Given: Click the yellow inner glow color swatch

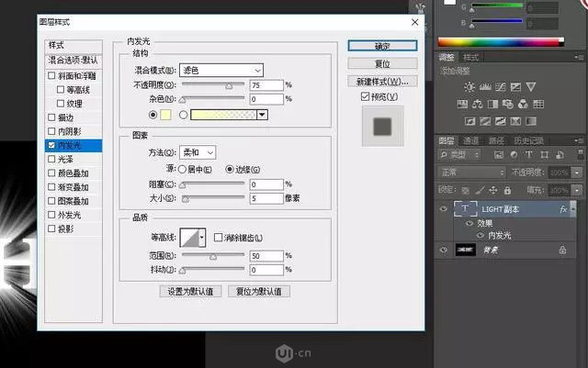Looking at the screenshot, I should 166,115.
